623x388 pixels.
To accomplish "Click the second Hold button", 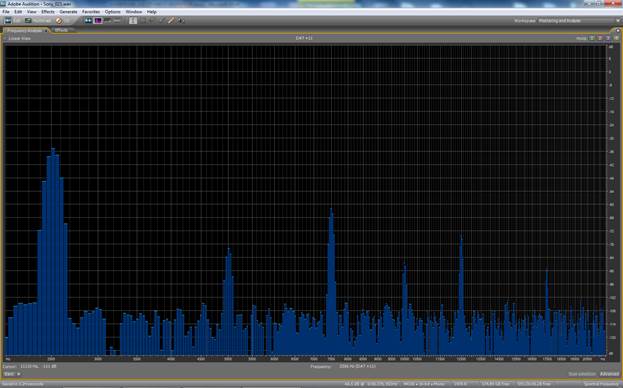I will (600, 38).
